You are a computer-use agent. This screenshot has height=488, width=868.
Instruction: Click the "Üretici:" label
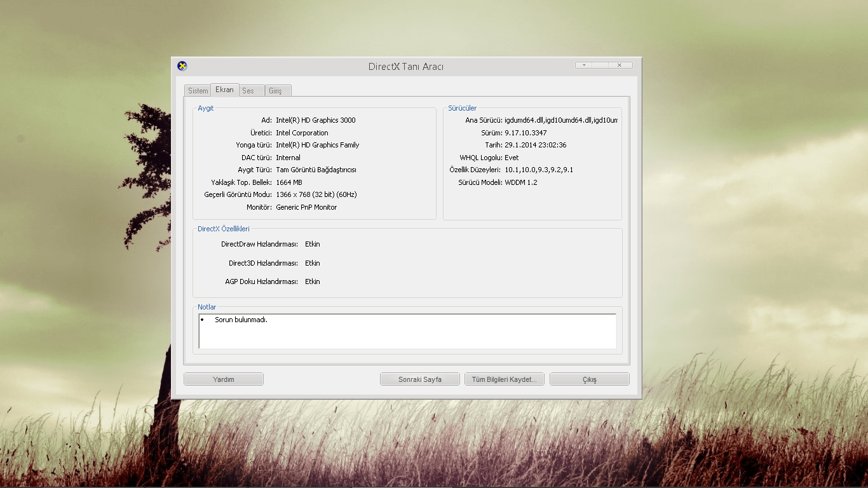[x=261, y=133]
